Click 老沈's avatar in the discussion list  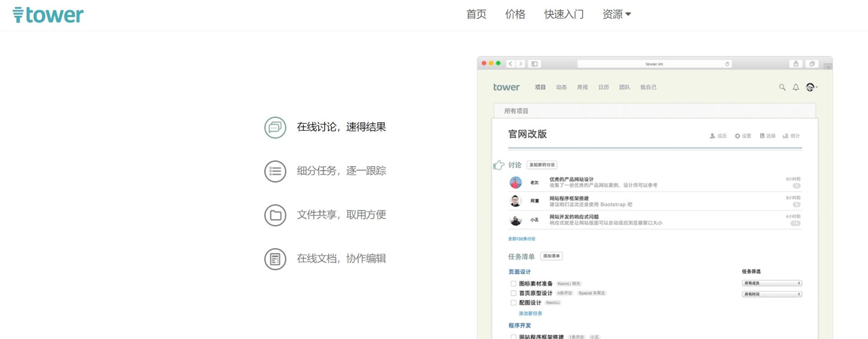pos(515,182)
